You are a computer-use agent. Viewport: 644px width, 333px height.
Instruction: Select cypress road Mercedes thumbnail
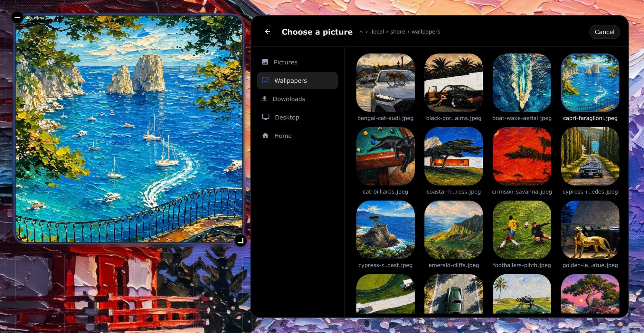click(590, 156)
